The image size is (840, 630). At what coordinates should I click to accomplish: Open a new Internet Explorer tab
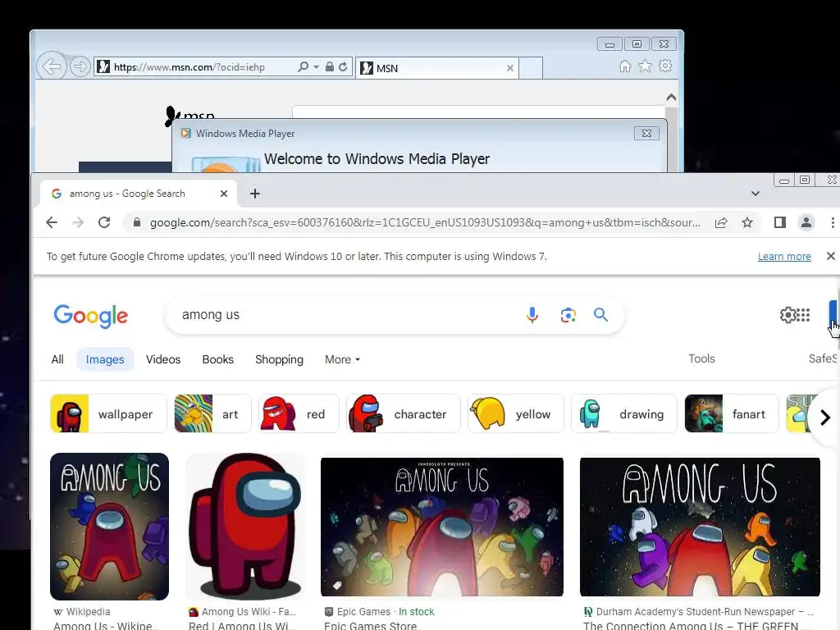531,68
